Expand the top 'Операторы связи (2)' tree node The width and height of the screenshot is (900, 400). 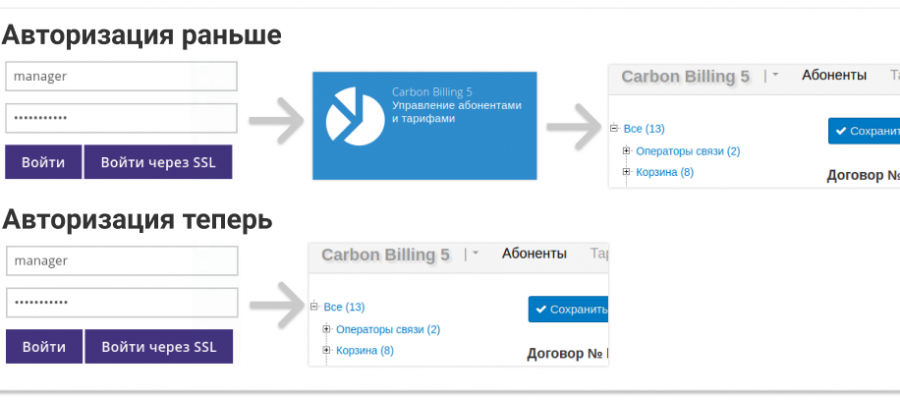pyautogui.click(x=627, y=151)
